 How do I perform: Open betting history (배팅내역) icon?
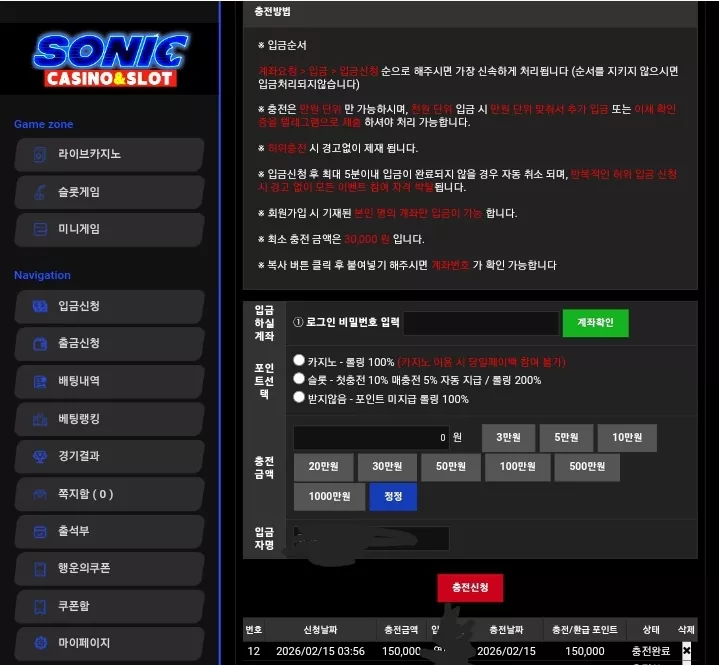tap(40, 381)
